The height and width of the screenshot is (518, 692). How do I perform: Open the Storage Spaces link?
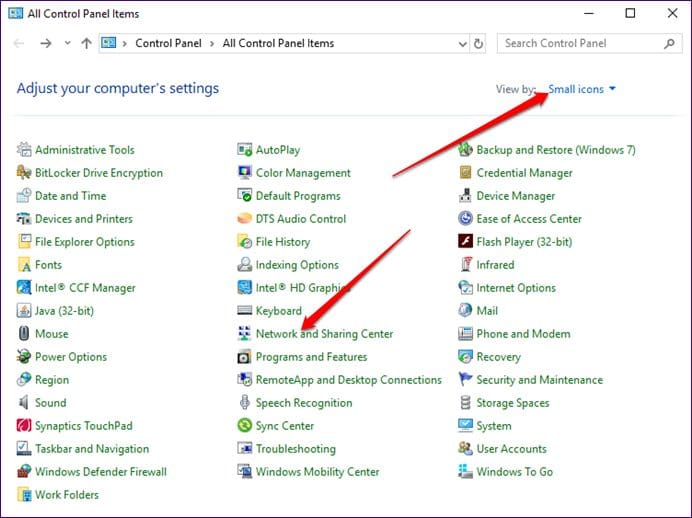[513, 402]
